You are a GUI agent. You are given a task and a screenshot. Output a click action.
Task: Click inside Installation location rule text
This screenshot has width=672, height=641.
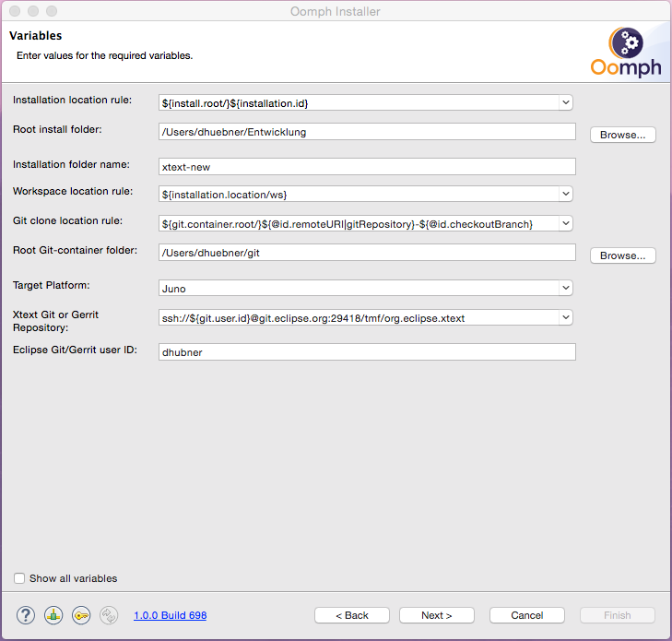pos(235,103)
